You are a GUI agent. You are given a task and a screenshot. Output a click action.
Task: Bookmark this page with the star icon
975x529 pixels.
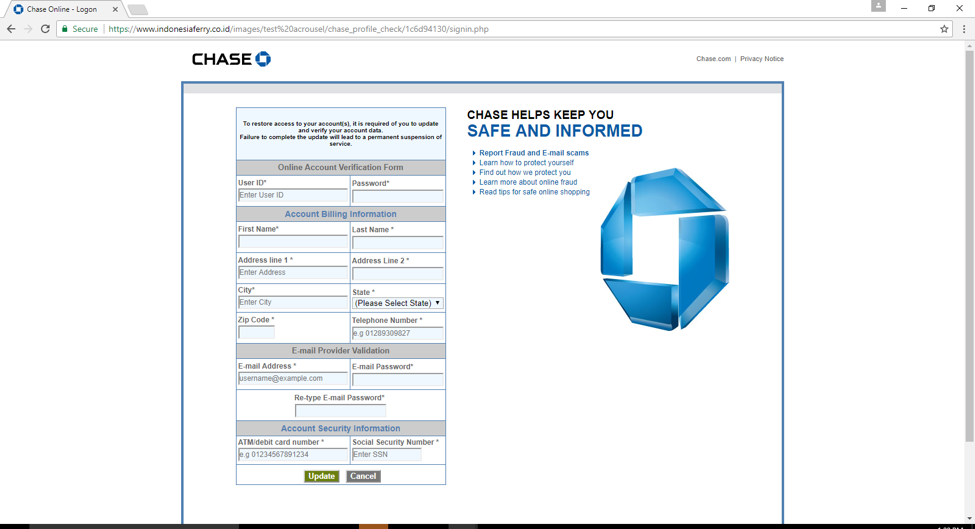pyautogui.click(x=944, y=29)
